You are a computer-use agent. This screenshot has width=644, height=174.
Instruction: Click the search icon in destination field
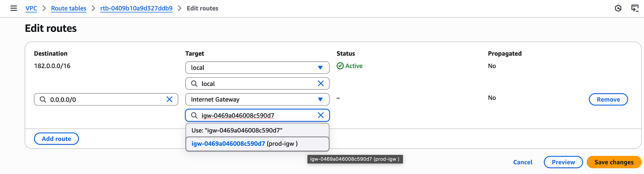point(43,99)
